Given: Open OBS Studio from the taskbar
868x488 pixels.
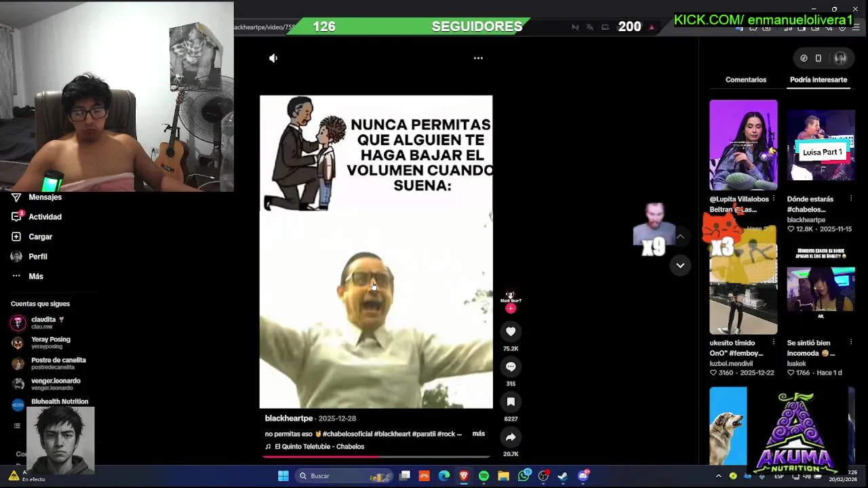Looking at the screenshot, I should [x=543, y=476].
